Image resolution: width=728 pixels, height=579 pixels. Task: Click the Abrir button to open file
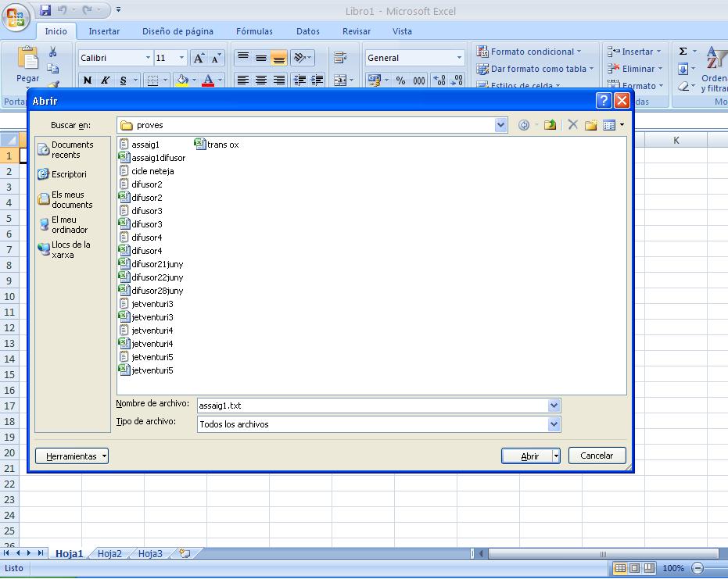tap(527, 456)
